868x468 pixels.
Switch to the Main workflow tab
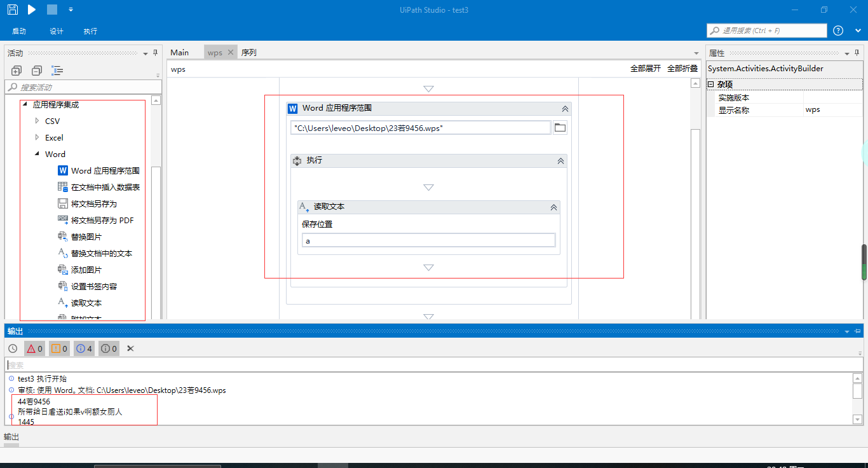(180, 52)
